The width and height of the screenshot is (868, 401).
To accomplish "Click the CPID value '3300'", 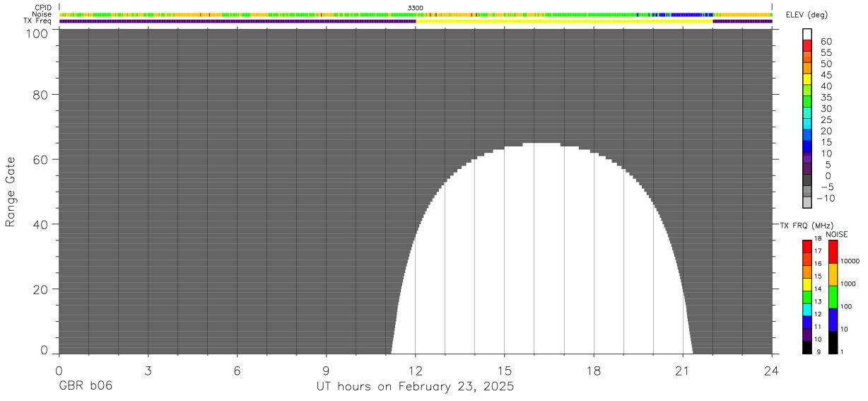I will pos(416,8).
